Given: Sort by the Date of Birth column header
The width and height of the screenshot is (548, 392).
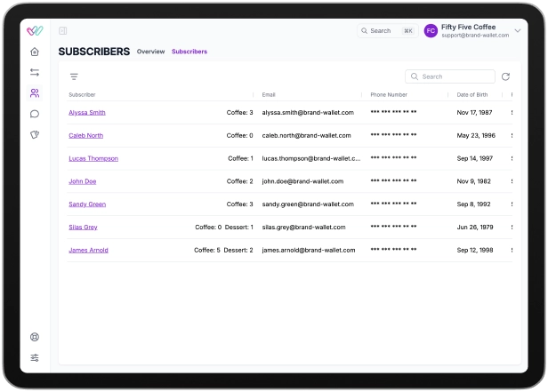Looking at the screenshot, I should (x=474, y=94).
